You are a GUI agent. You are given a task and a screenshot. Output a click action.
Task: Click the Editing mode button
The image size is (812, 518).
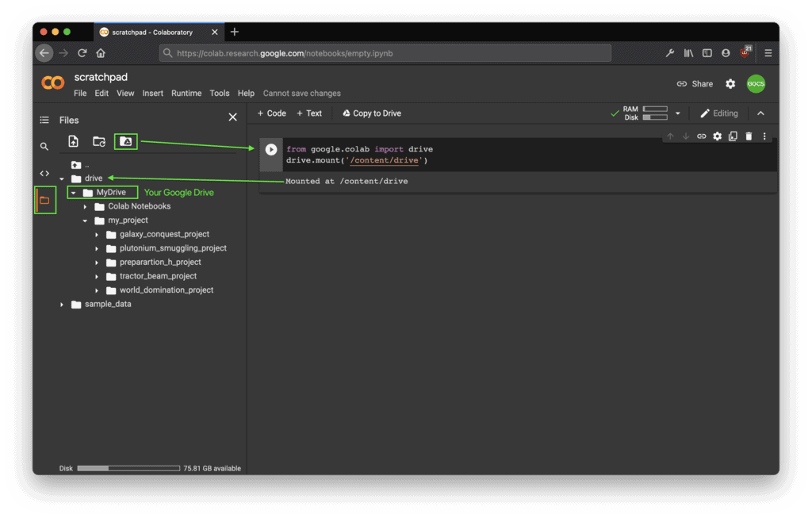pos(719,113)
